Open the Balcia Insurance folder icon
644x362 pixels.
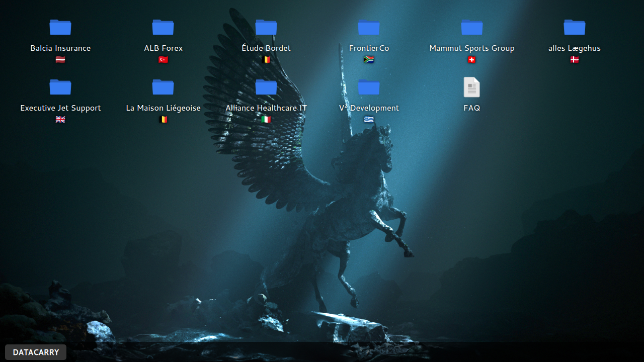60,27
